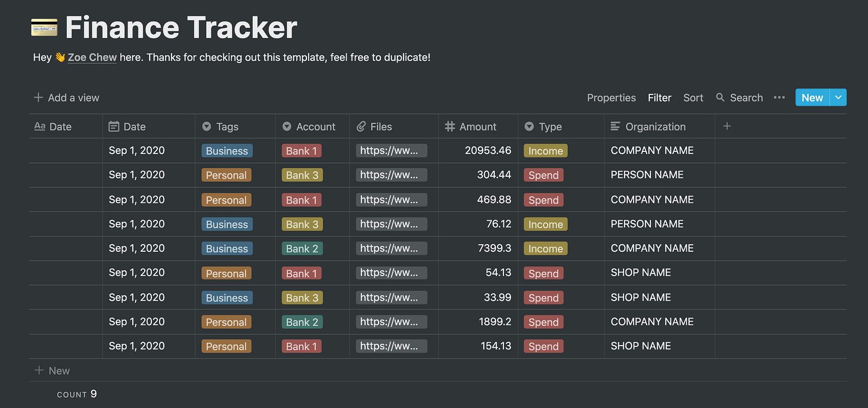Viewport: 868px width, 408px height.
Task: Click the credit card page icon
Action: (x=44, y=28)
